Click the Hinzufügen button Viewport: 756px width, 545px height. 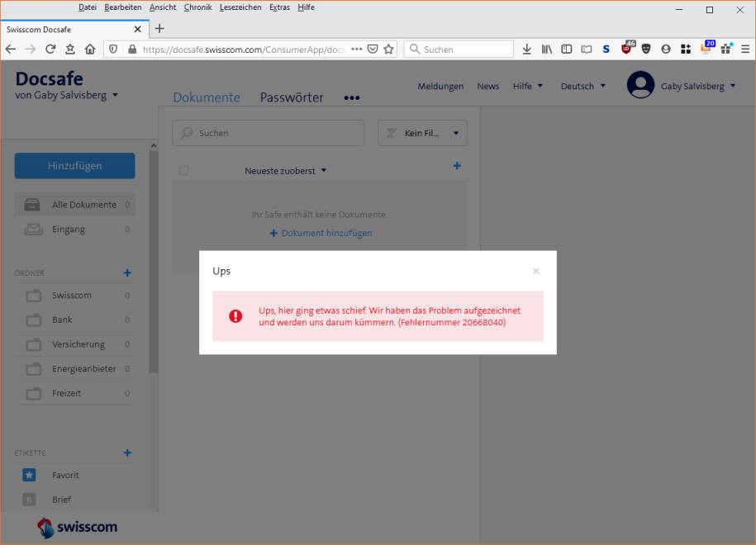74,166
